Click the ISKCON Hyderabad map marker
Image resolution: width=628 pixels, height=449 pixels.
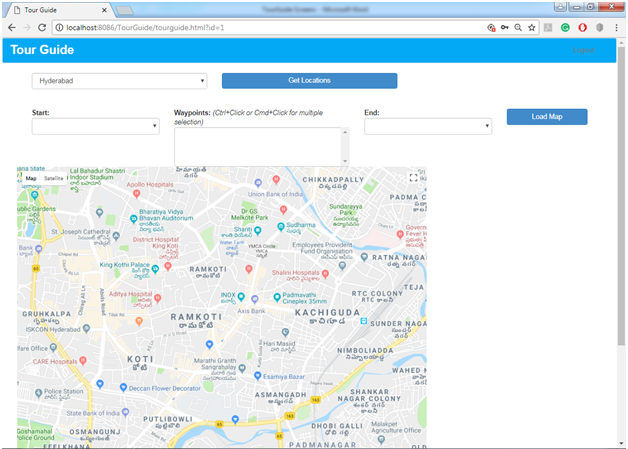pos(86,329)
